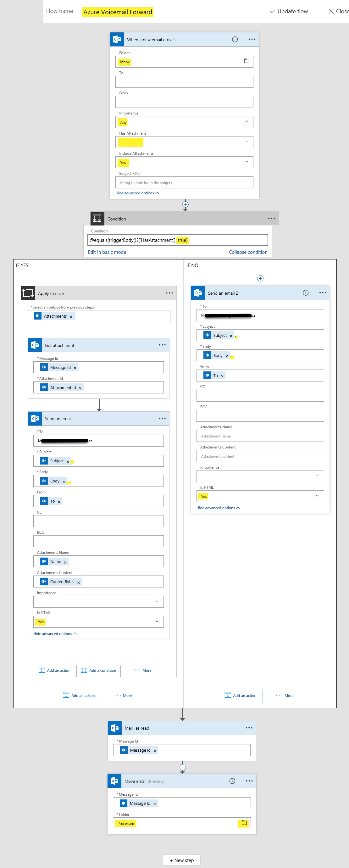Open the Has Attachment dropdown

[184, 142]
